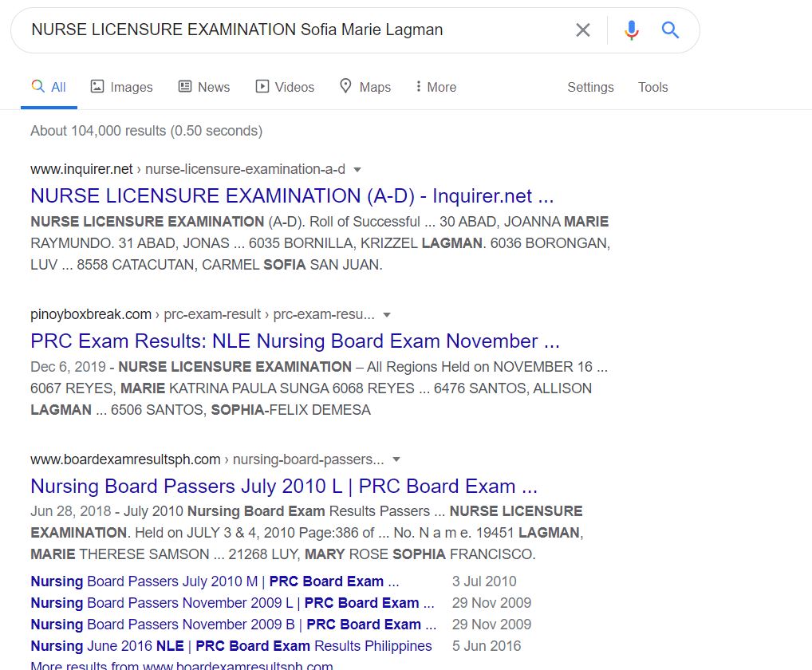Viewport: 812px width, 670px height.
Task: Start voice search with microphone icon
Action: click(631, 30)
